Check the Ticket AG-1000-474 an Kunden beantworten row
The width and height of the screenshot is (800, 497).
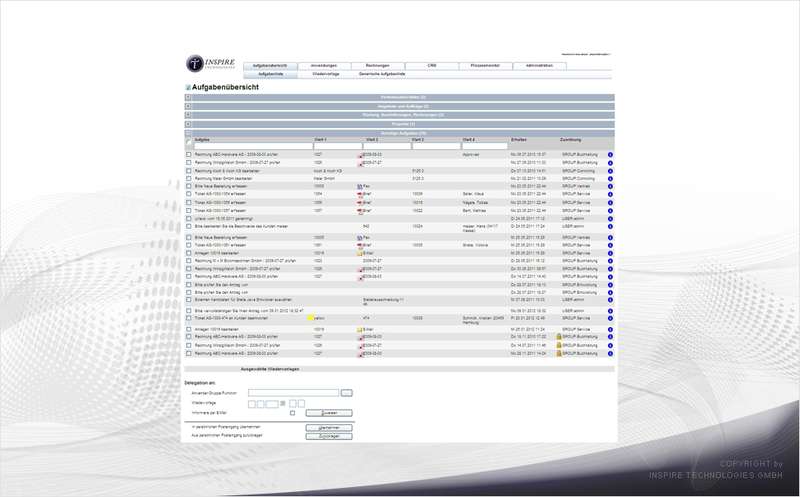(189, 318)
